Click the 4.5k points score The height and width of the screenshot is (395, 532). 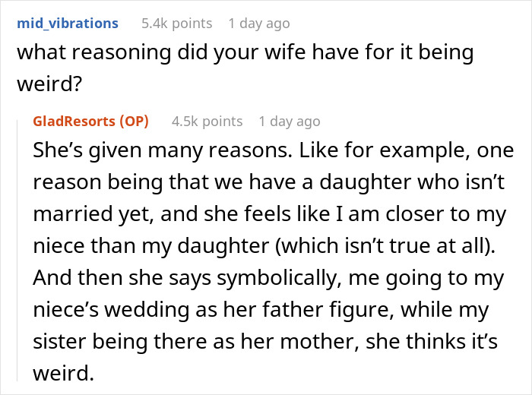207,122
